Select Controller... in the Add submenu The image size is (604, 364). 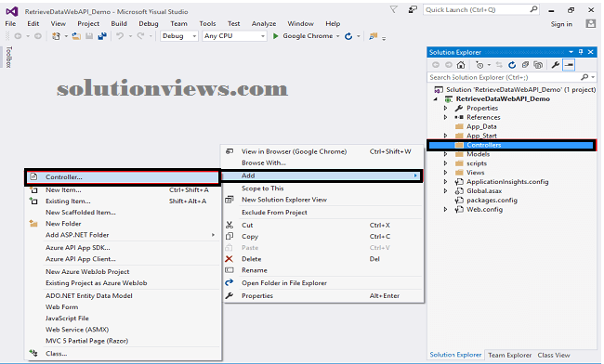click(x=123, y=177)
